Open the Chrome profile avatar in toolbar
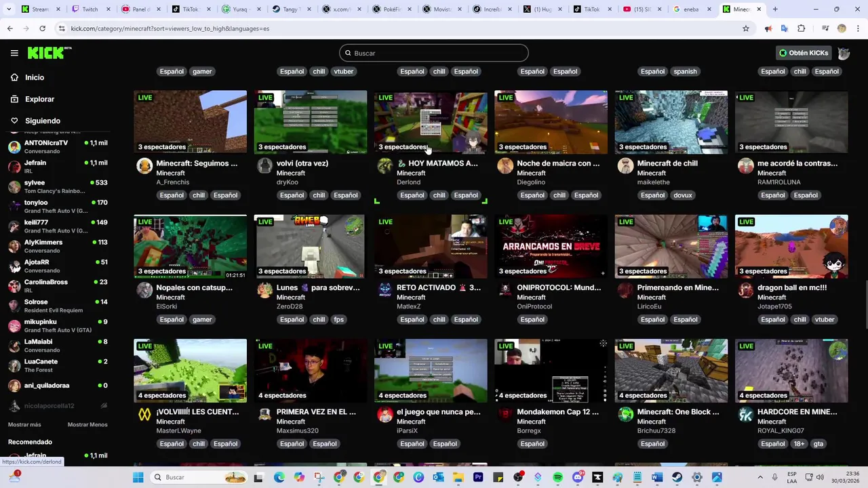Image resolution: width=868 pixels, height=488 pixels. [x=842, y=28]
